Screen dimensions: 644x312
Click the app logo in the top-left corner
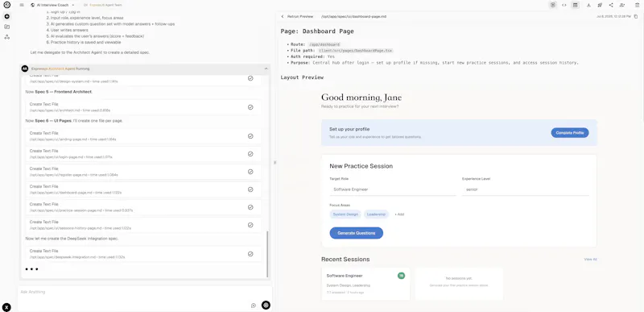tap(6, 5)
